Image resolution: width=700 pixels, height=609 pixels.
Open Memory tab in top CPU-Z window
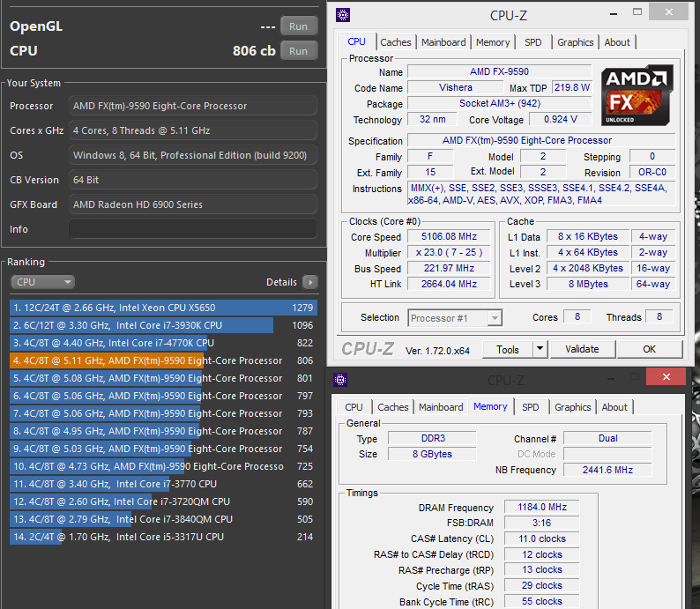click(x=493, y=42)
